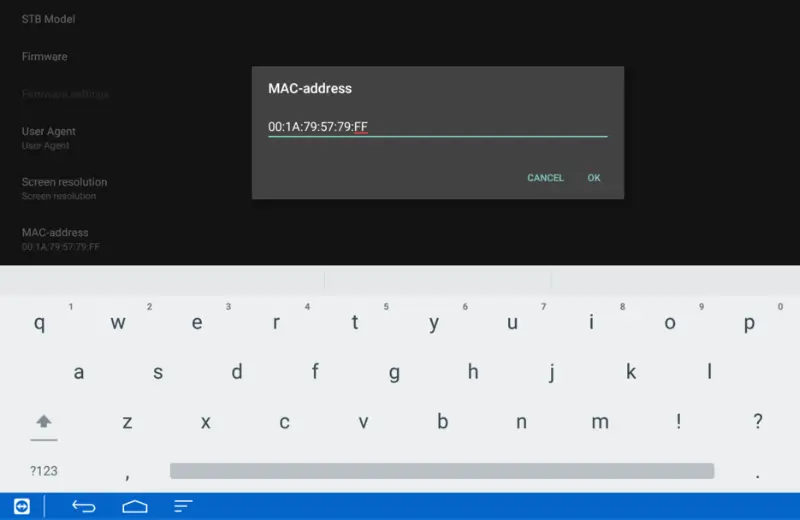Image resolution: width=800 pixels, height=520 pixels.
Task: Tap the Firmware settings entry
Action: [x=65, y=94]
